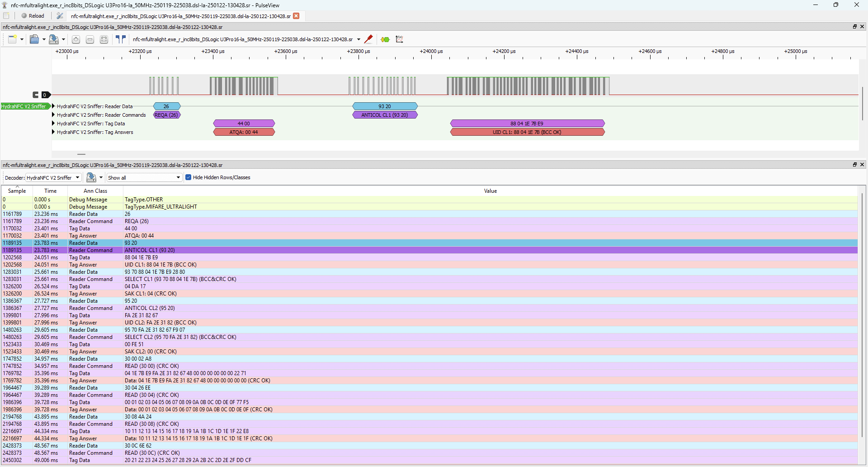Toggle the show cursors icon

pyautogui.click(x=120, y=39)
